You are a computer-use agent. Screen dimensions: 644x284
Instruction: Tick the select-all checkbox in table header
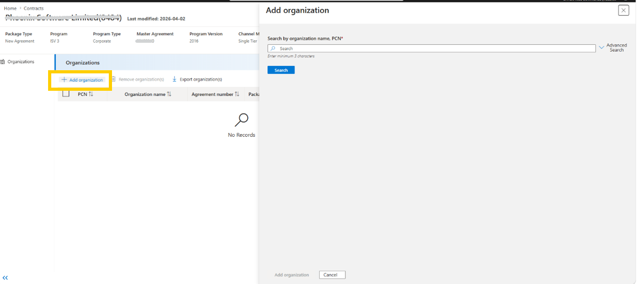click(x=66, y=94)
